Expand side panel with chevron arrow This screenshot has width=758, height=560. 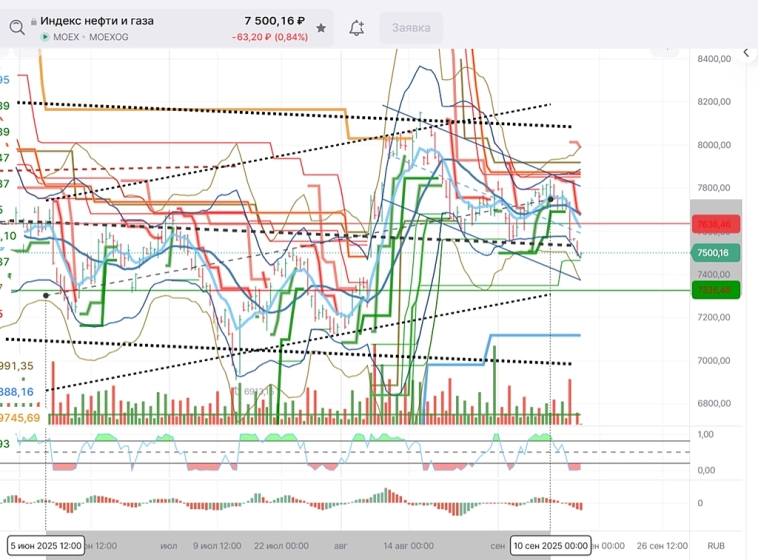coord(745,52)
